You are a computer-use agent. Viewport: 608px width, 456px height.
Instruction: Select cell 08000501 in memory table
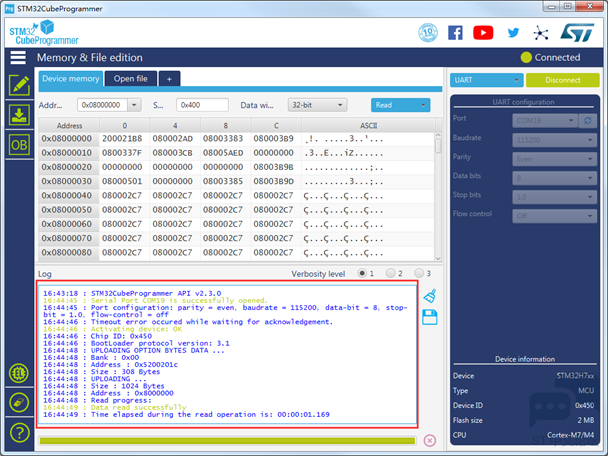tap(124, 181)
